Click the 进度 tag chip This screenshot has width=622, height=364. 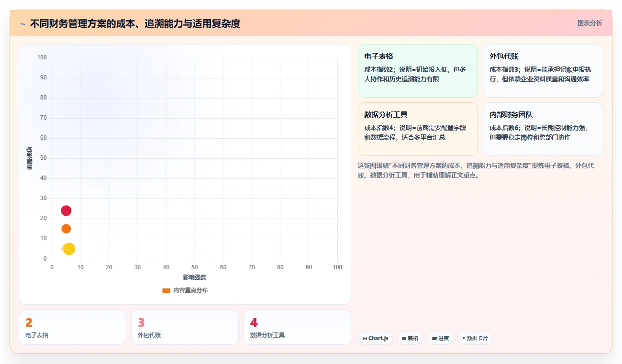pyautogui.click(x=440, y=338)
